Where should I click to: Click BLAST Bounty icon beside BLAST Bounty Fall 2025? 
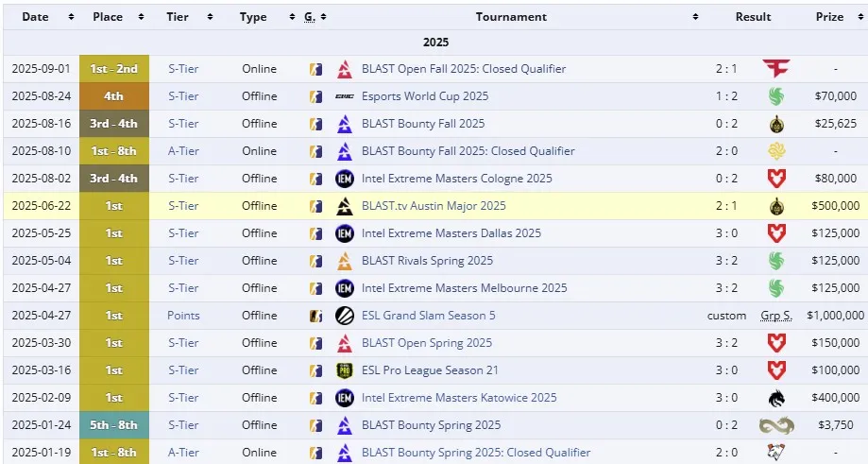pyautogui.click(x=345, y=124)
